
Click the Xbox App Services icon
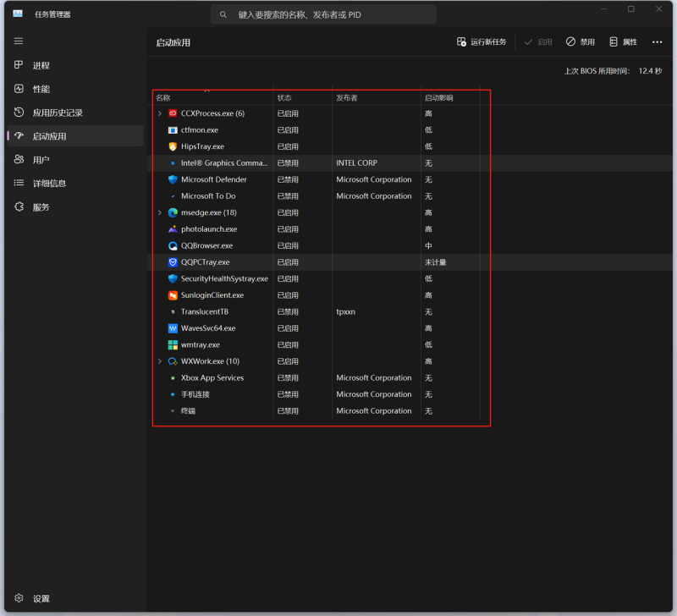173,377
